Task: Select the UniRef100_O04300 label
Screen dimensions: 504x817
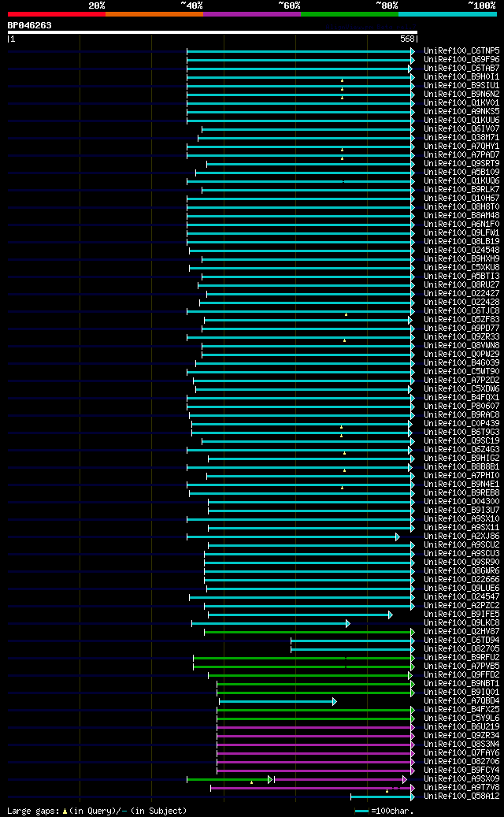Action: 461,501
